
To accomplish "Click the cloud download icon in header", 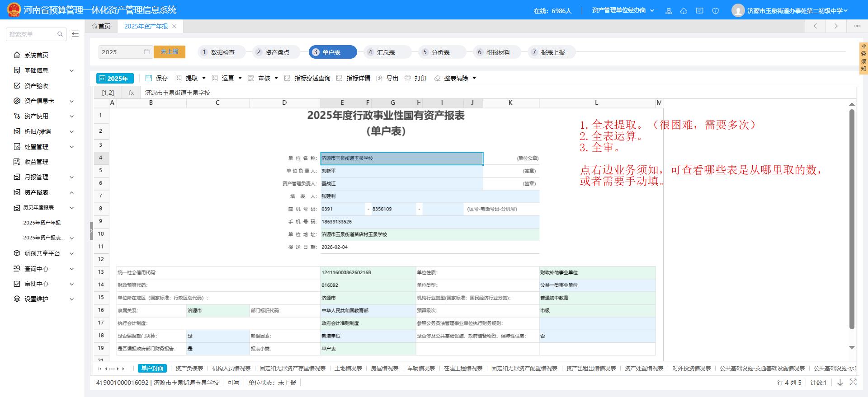I will pos(684,11).
